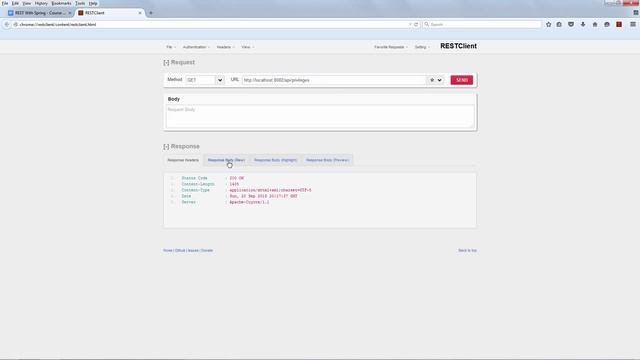This screenshot has width=640, height=360.
Task: Switch to the Response Body (Highlight) tab
Action: (276, 160)
